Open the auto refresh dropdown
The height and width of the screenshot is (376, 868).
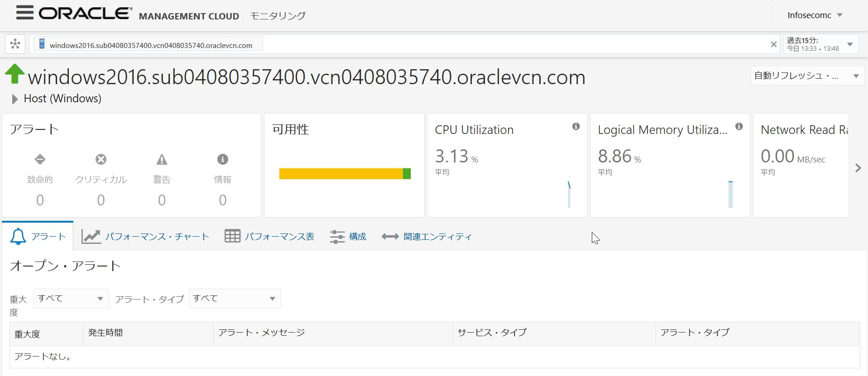[x=807, y=76]
